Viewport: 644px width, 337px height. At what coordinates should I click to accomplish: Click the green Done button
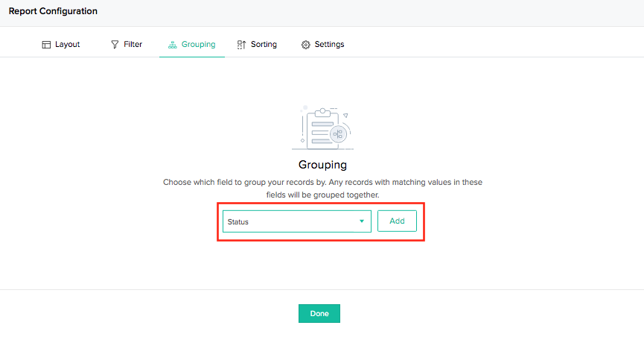click(319, 314)
